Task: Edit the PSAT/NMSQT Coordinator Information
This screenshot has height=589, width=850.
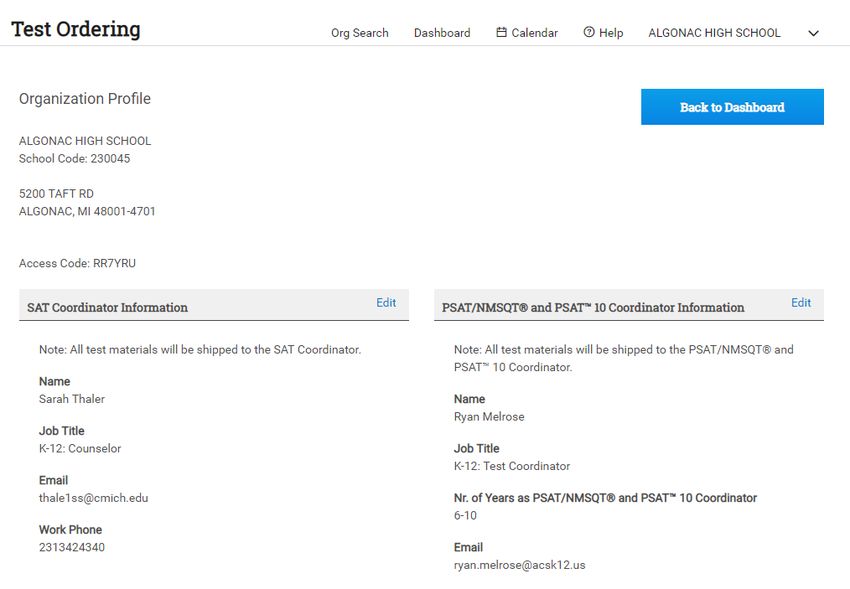Action: tap(801, 303)
